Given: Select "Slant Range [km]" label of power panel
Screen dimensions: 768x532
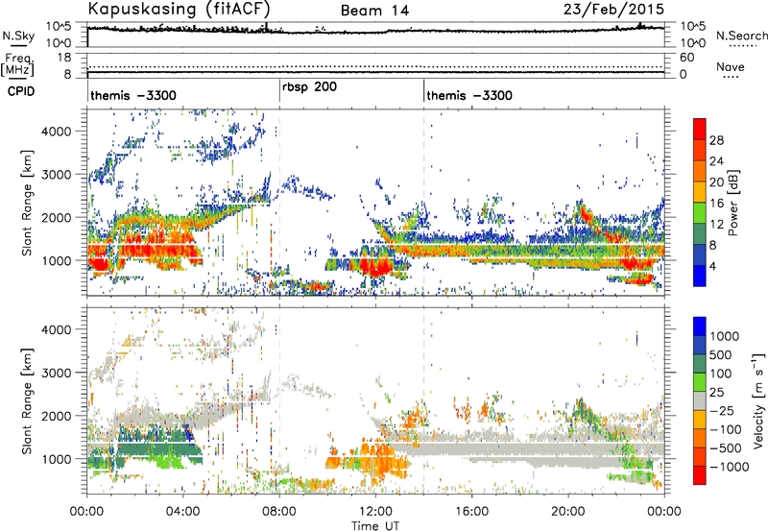Looking at the screenshot, I should click(x=27, y=203).
